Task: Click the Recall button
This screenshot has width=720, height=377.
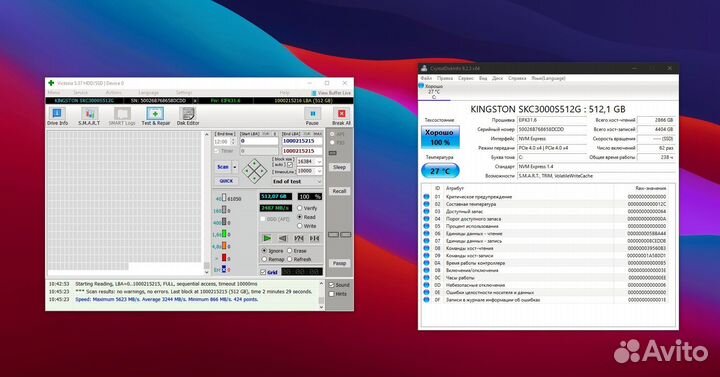Action: click(x=339, y=191)
